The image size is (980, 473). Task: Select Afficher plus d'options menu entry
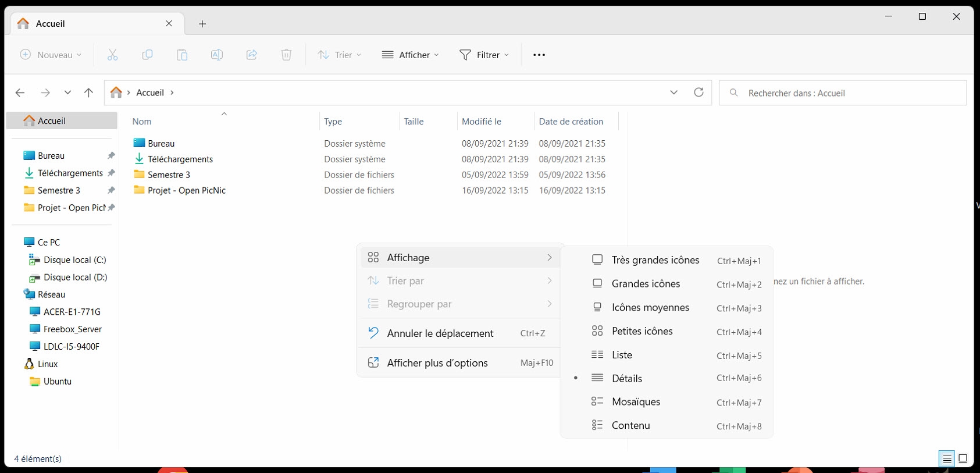coord(437,363)
